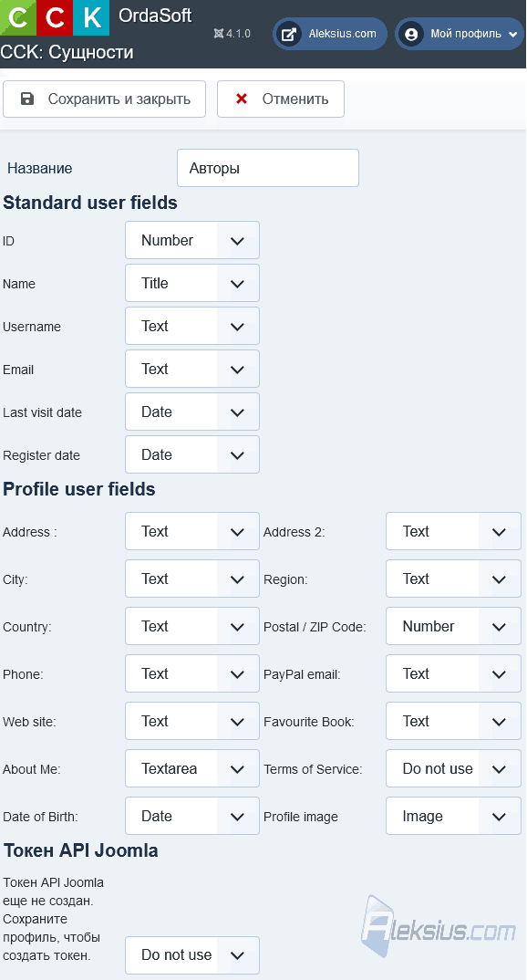
Task: Expand the Profile image dropdown
Action: 453,816
